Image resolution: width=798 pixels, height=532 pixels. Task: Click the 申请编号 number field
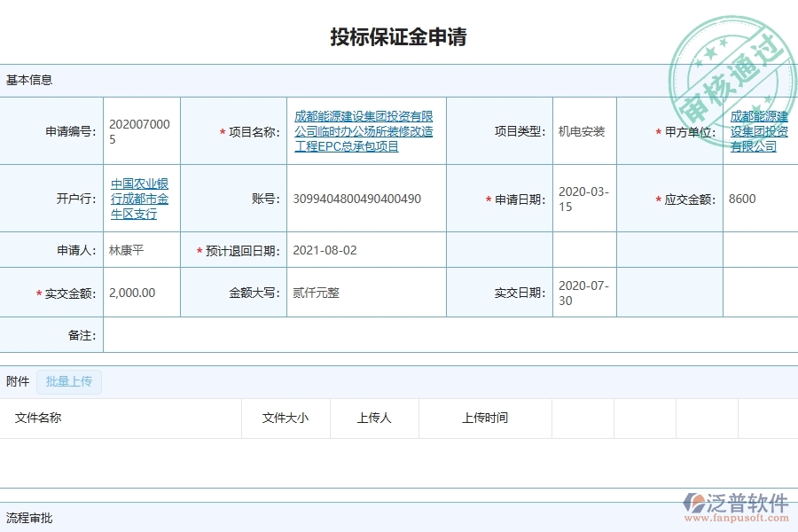(x=140, y=130)
